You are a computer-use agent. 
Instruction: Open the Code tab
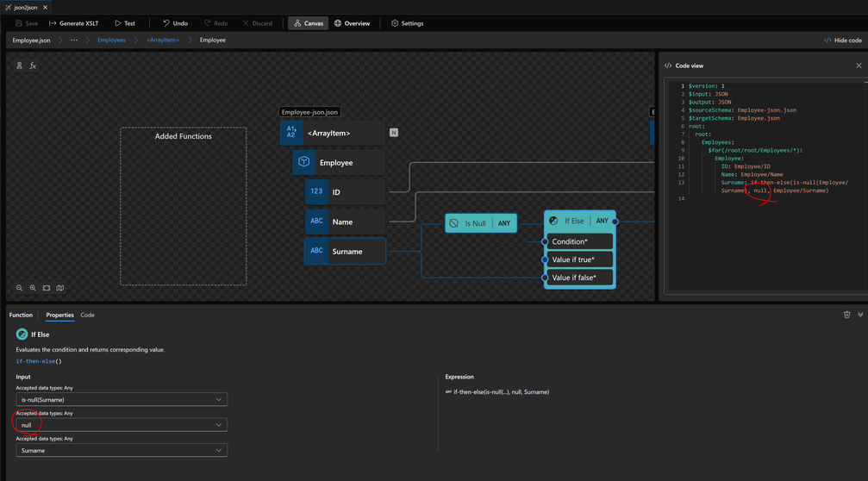coord(87,315)
